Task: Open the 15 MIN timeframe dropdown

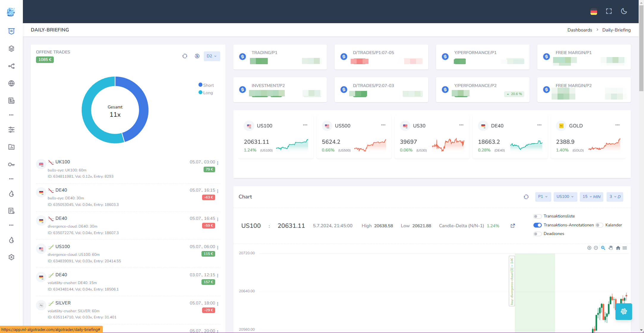Action: point(591,197)
